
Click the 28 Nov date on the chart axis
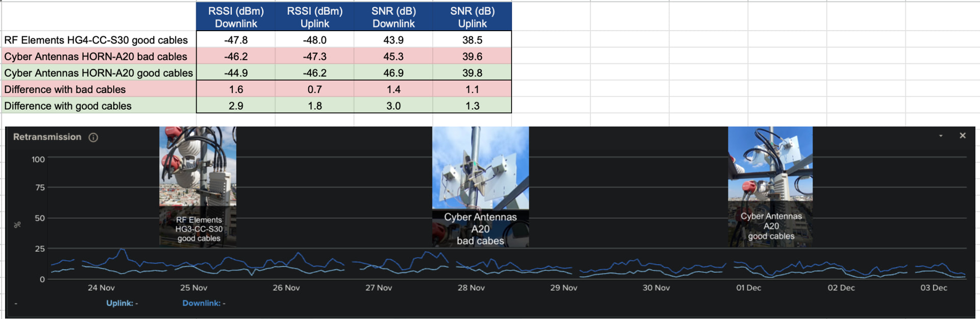tap(471, 288)
